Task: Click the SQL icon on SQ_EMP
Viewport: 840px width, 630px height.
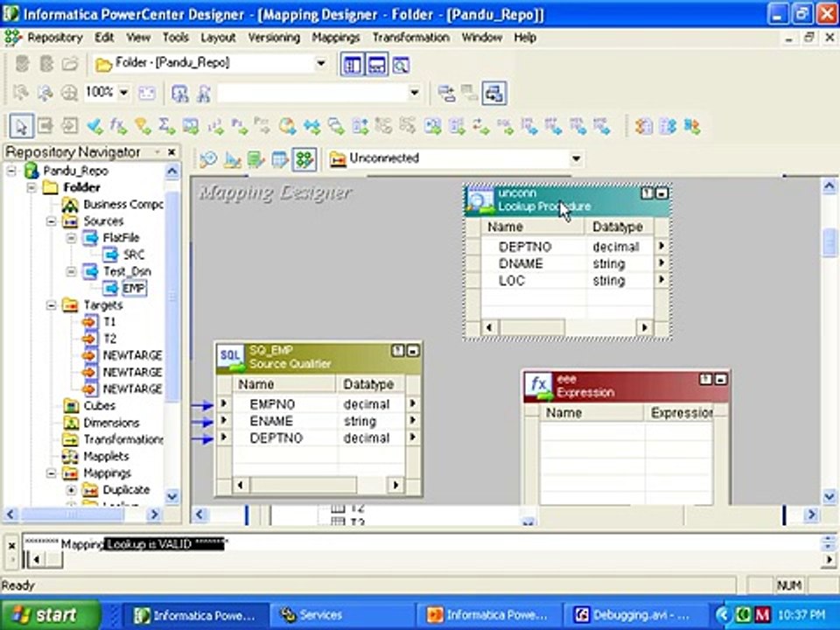Action: pyautogui.click(x=231, y=357)
